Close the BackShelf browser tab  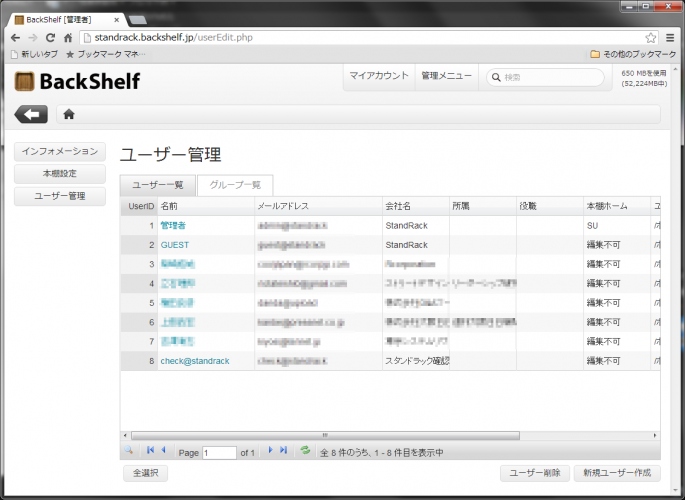(x=117, y=20)
